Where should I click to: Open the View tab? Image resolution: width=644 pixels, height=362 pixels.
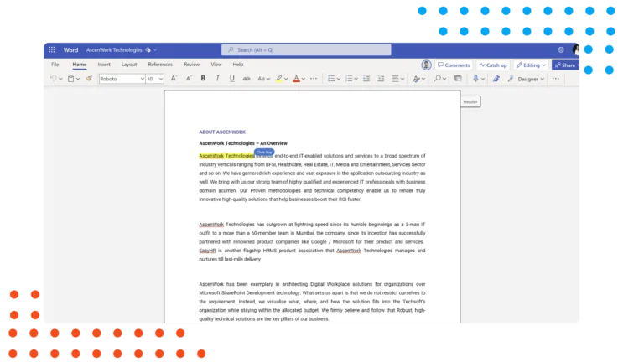point(216,65)
